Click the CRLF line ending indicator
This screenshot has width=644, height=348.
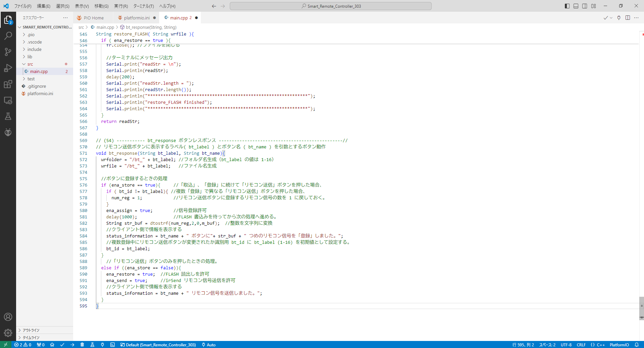(581, 345)
